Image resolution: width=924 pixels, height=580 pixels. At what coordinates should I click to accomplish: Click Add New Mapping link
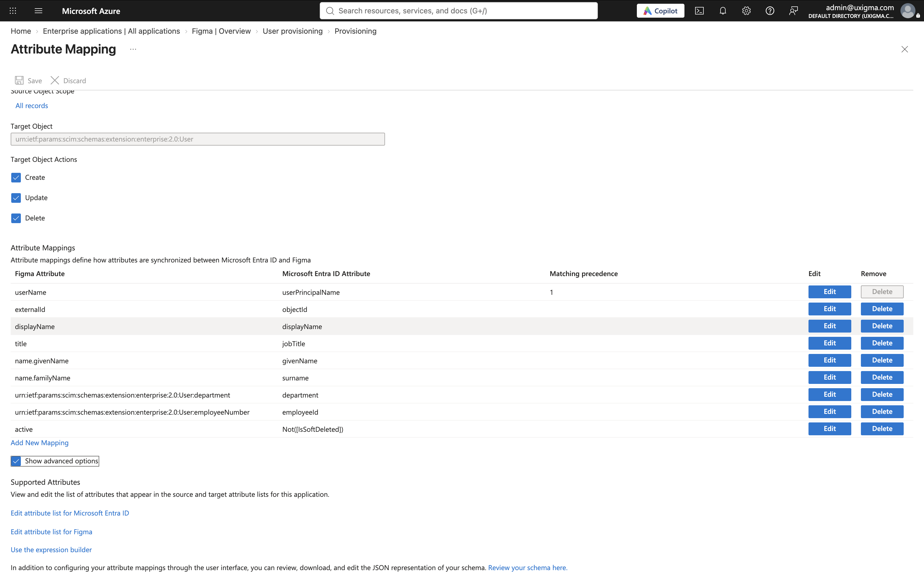click(x=40, y=443)
